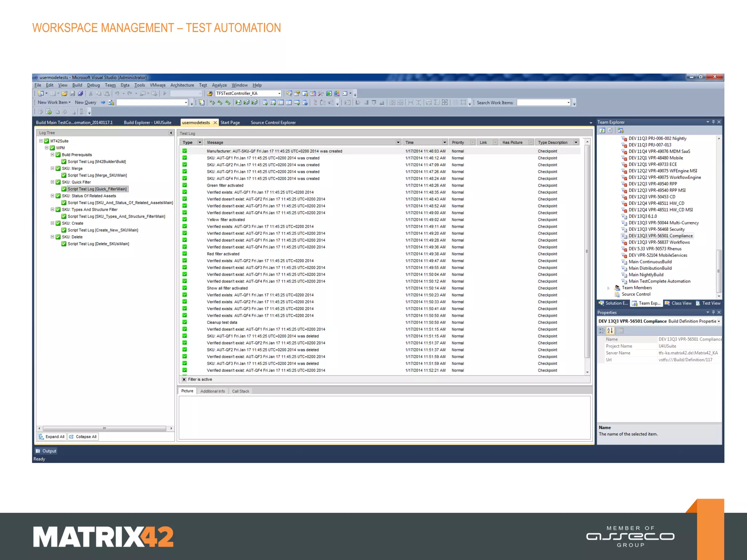The image size is (747, 560).
Task: Click the MT42Suite green checkbox
Action: [47, 141]
